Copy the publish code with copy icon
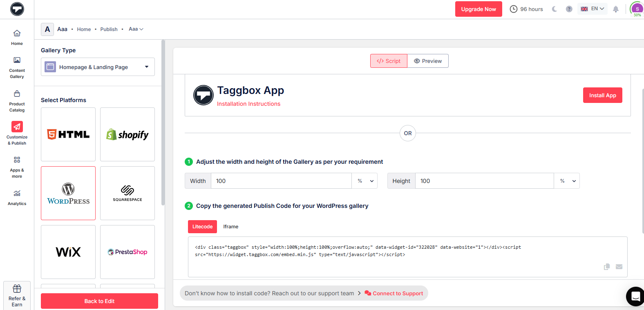The width and height of the screenshot is (644, 310). (607, 267)
